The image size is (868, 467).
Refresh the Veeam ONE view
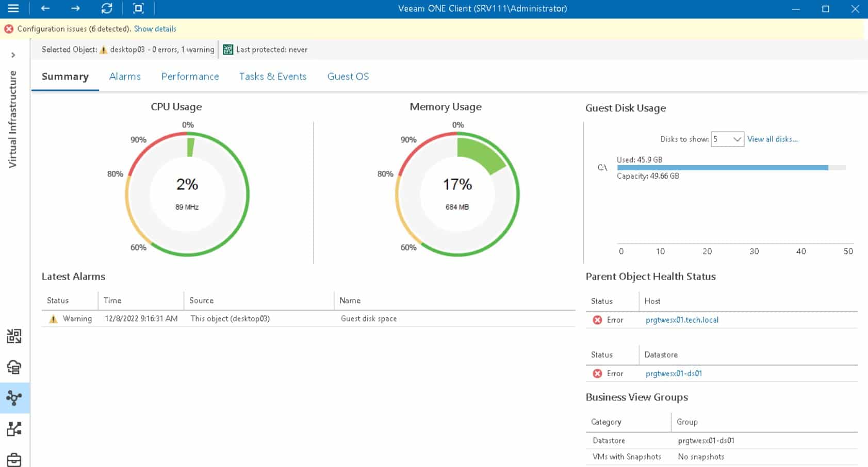pyautogui.click(x=107, y=8)
